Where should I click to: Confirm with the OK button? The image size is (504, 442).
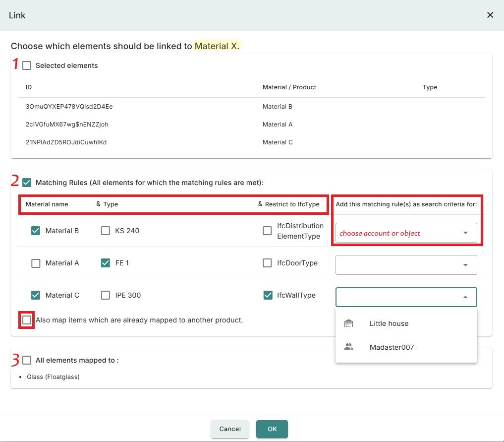272,429
